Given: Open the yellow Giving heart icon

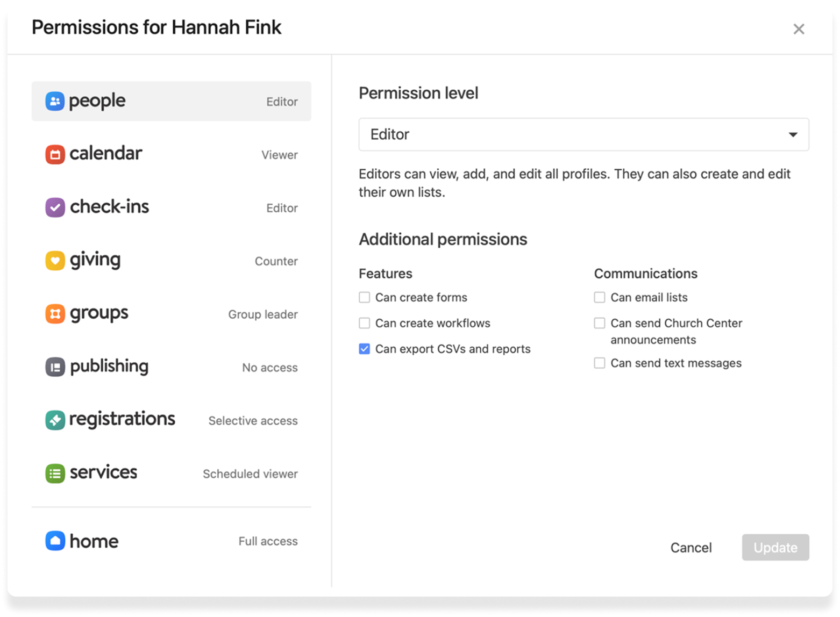Looking at the screenshot, I should point(55,261).
